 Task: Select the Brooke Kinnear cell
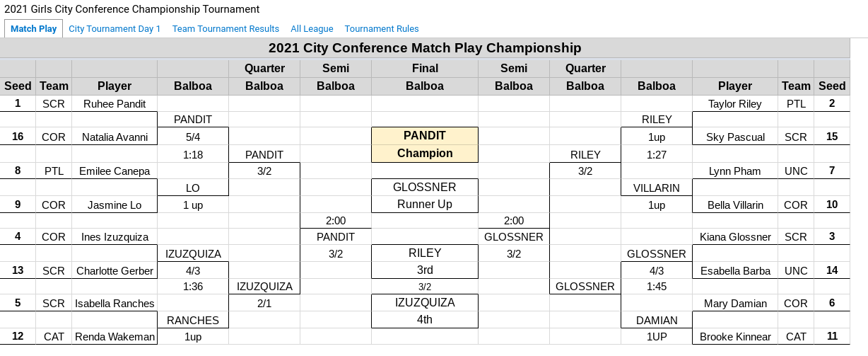(735, 337)
